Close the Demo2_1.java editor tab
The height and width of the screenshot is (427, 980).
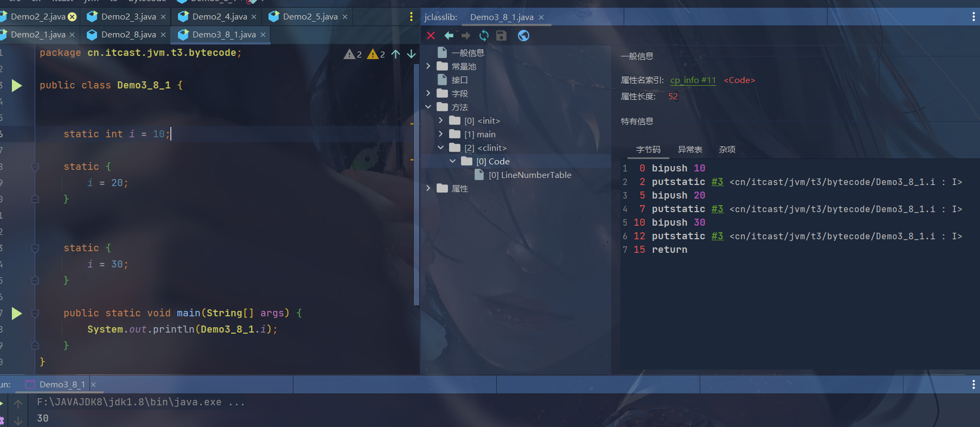[x=72, y=35]
